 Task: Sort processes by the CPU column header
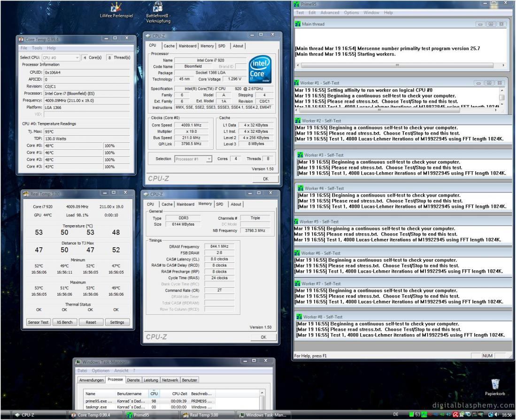(154, 394)
